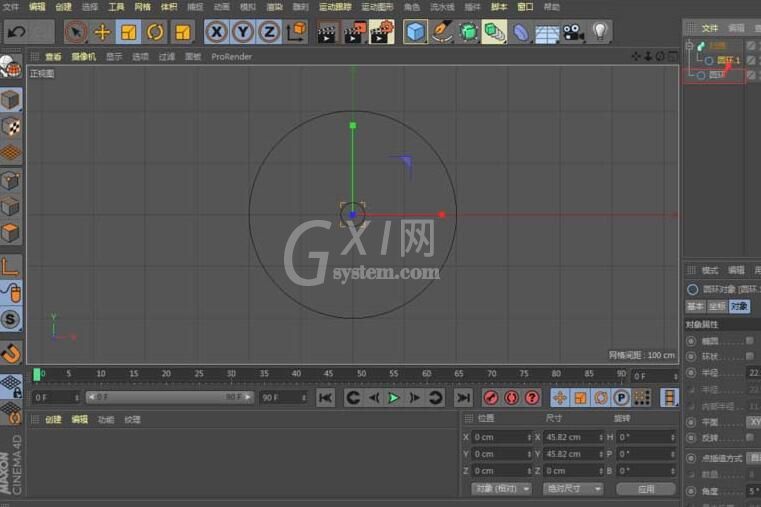Open the 脚本 menu in menu bar

[499, 7]
